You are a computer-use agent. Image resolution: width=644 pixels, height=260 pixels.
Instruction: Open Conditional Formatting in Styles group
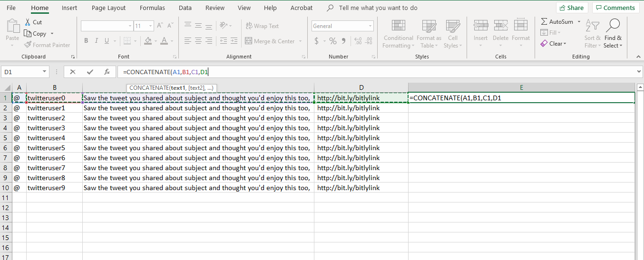[398, 34]
